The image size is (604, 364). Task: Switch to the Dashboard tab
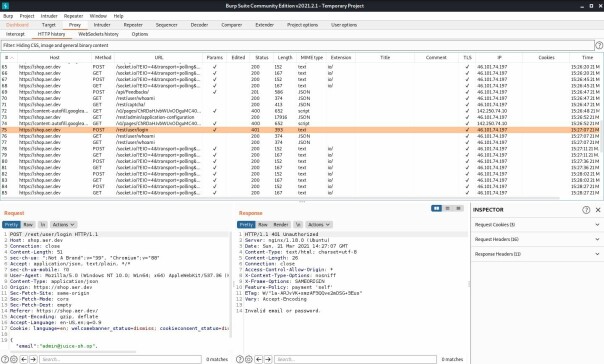pyautogui.click(x=17, y=25)
